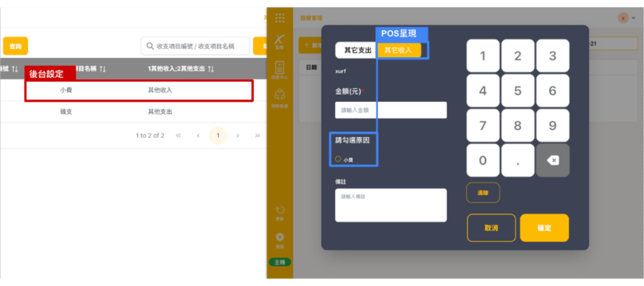Select the 小費 reason radio button

point(338,160)
